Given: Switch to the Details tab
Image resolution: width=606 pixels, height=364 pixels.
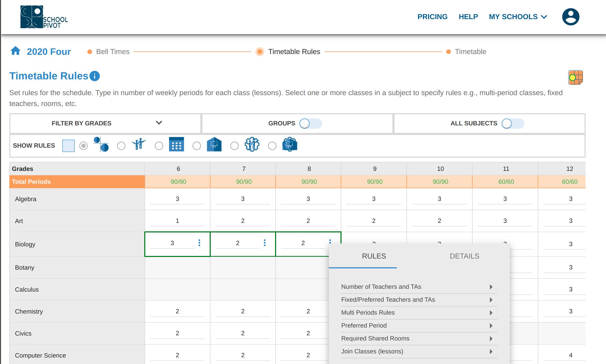Looking at the screenshot, I should (464, 256).
